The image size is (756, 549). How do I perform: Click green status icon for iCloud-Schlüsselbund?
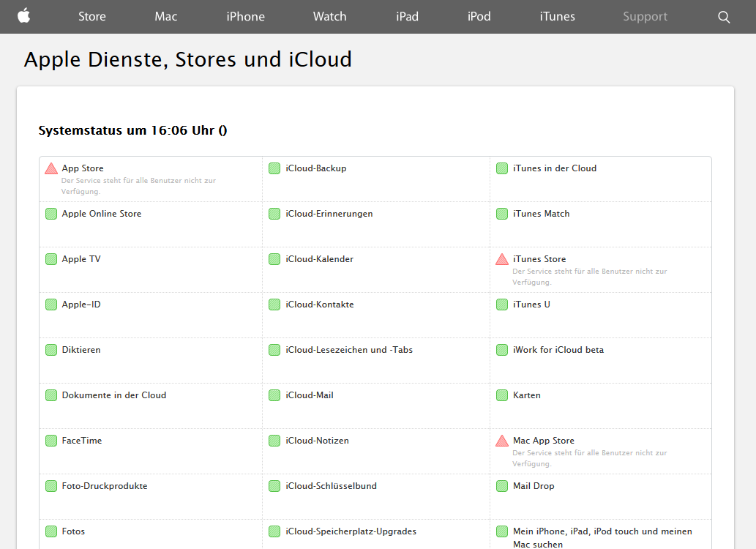pyautogui.click(x=274, y=486)
